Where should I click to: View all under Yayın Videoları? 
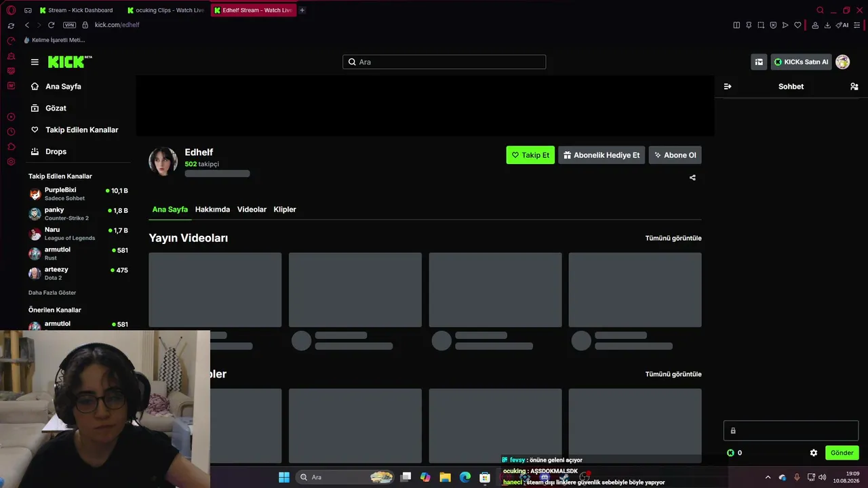tap(673, 239)
